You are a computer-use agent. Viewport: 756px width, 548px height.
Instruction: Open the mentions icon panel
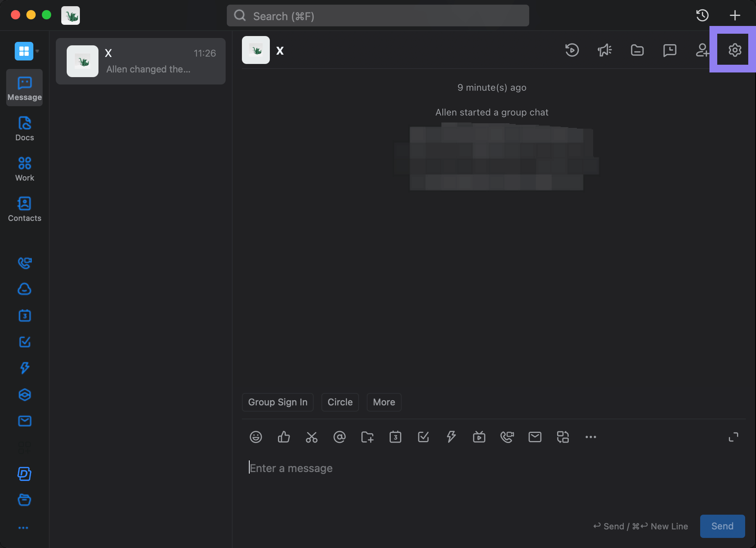point(339,436)
